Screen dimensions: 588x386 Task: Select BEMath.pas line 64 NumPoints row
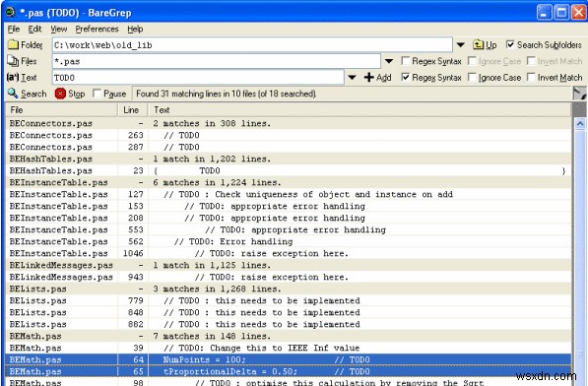(x=289, y=359)
